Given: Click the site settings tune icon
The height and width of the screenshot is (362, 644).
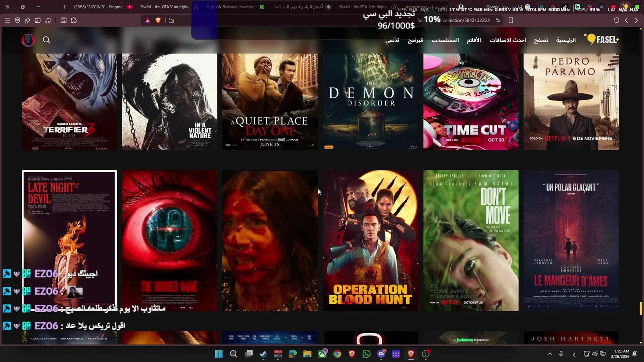Looking at the screenshot, I should 498,20.
